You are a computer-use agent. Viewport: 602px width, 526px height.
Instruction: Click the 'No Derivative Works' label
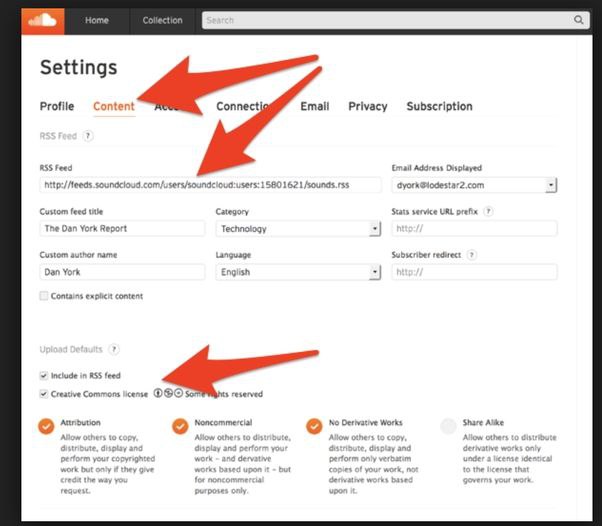click(366, 422)
